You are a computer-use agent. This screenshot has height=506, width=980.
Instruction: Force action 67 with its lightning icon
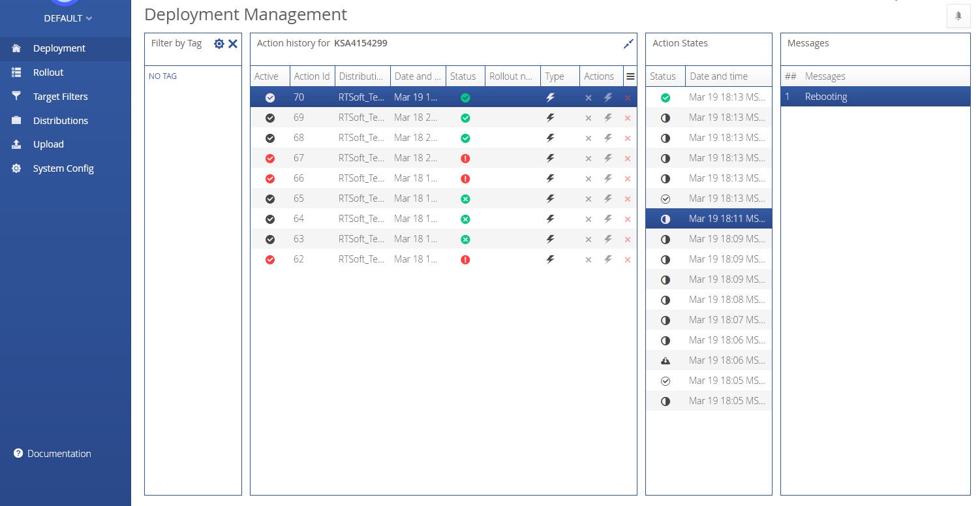[608, 159]
